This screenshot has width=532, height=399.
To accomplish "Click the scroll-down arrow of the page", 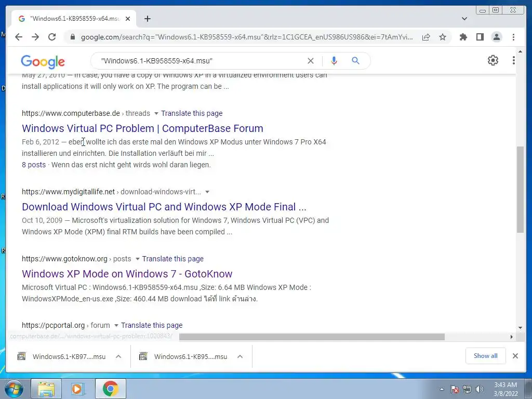I will (x=520, y=328).
